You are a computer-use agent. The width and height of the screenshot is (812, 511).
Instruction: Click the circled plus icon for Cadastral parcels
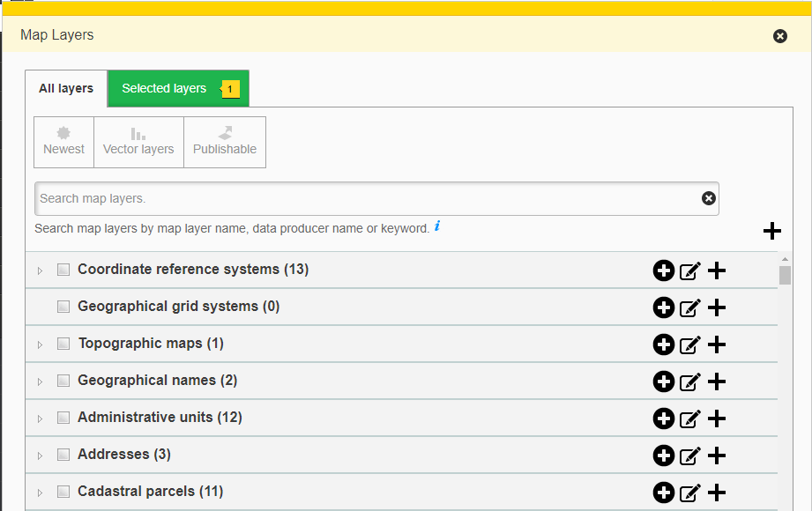click(664, 492)
